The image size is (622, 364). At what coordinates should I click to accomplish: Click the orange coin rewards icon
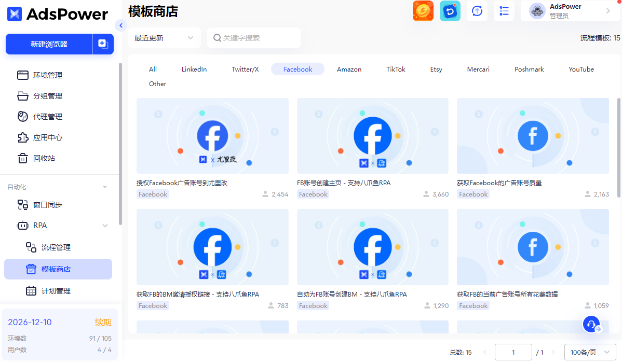coord(423,11)
